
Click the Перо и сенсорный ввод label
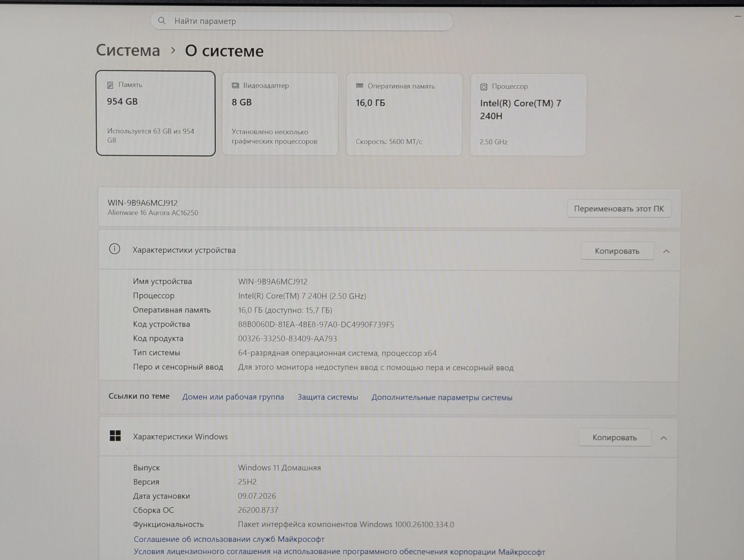click(x=178, y=367)
